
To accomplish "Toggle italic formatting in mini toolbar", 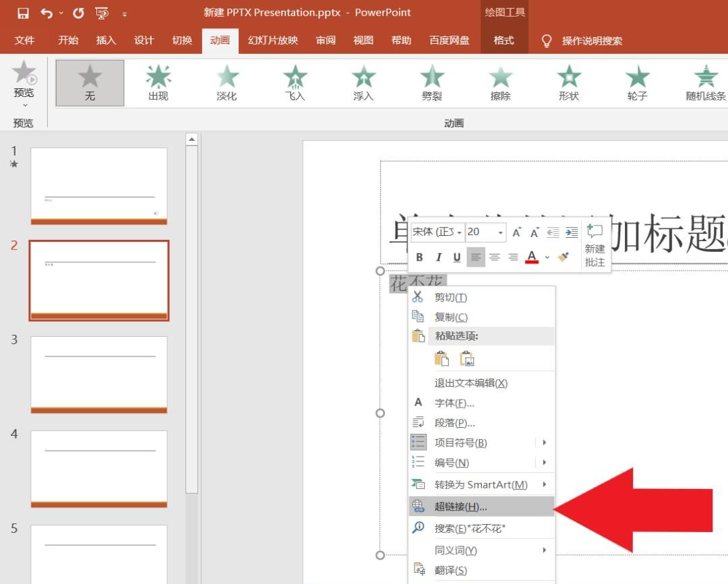I will tap(438, 257).
